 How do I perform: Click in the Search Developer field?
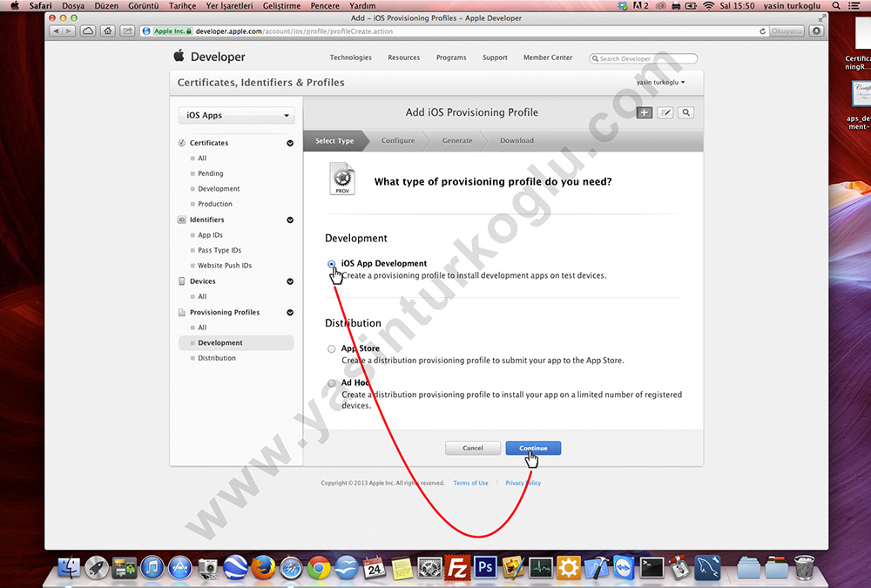pos(644,58)
